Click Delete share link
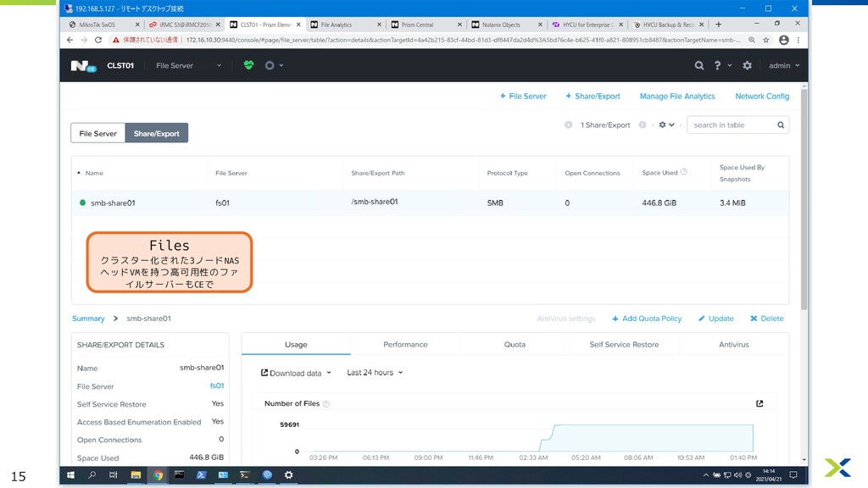 coord(766,319)
